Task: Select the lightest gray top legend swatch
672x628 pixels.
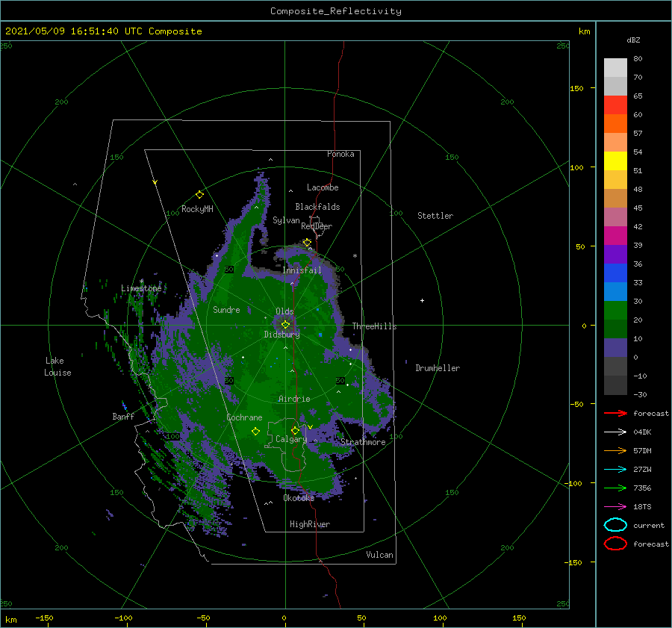Action: [x=615, y=68]
